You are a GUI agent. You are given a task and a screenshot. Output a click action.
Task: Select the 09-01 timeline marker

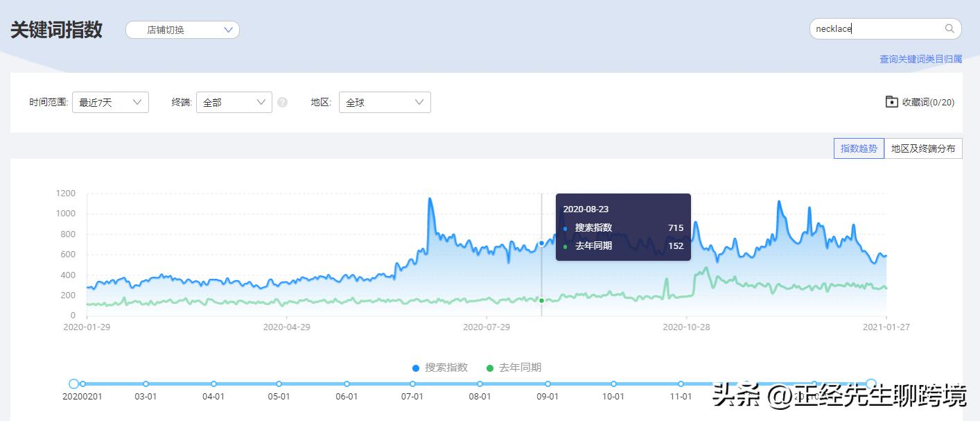[x=548, y=384]
